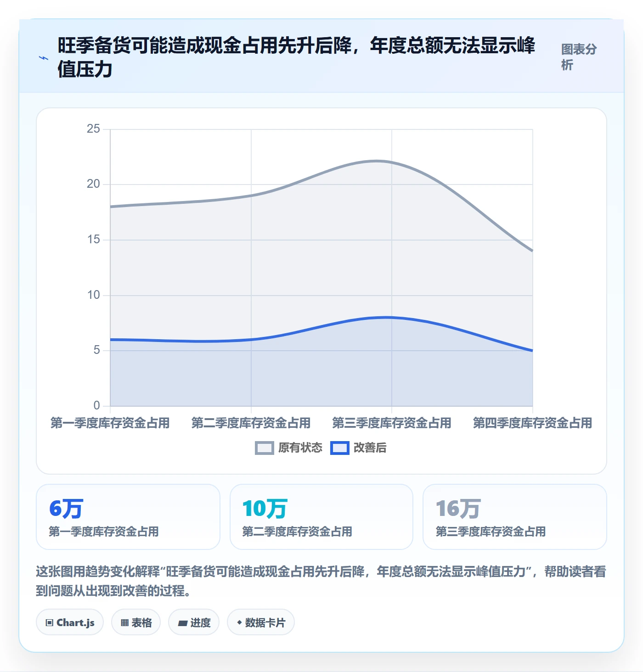Screen dimensions: 643x672
Task: Click the blue 改善后 line's third-quarter peak
Action: point(392,318)
